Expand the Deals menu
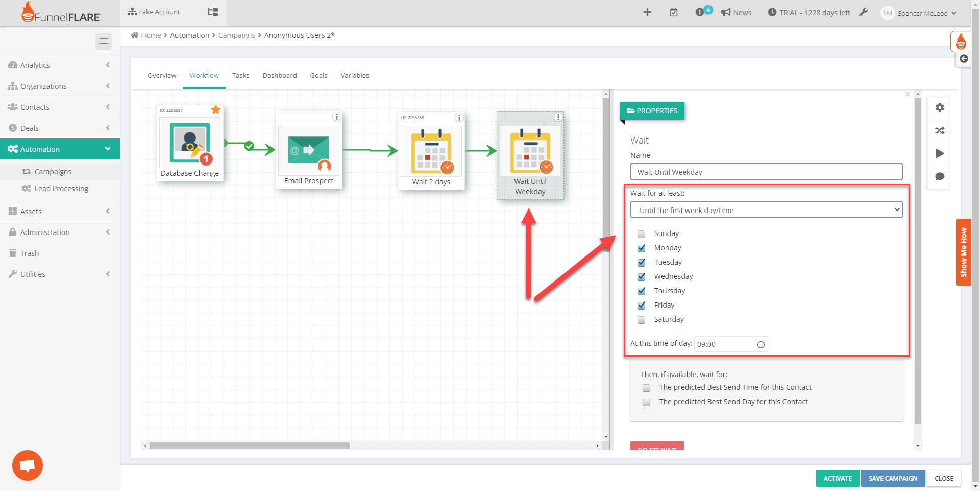 pyautogui.click(x=60, y=128)
